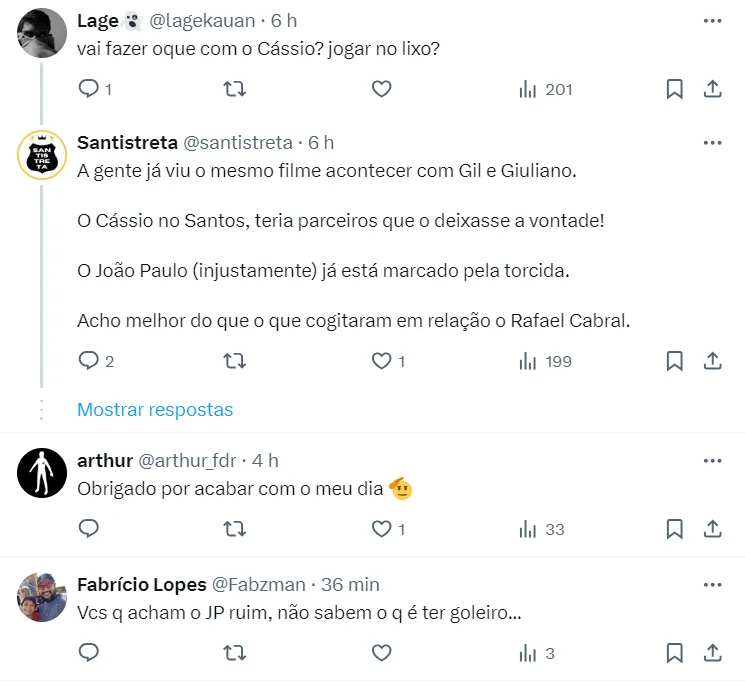Bookmark Lage's tweet

click(675, 89)
